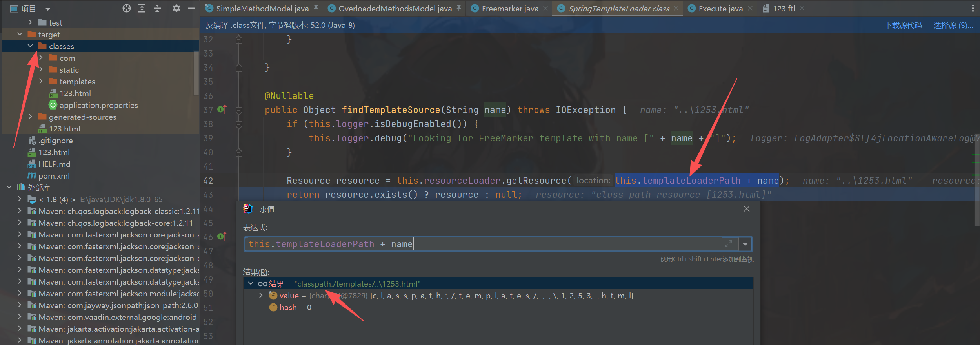Open the expression history dropdown
The height and width of the screenshot is (345, 980).
745,244
